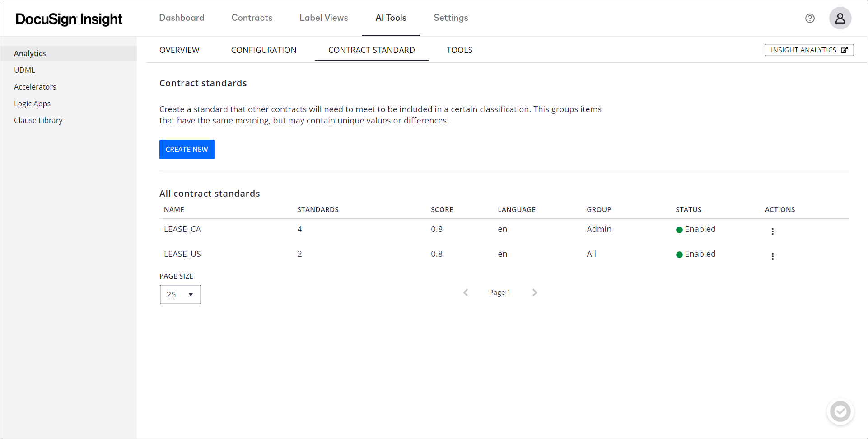This screenshot has width=868, height=439.
Task: Select the AI Tools tab
Action: pyautogui.click(x=391, y=18)
